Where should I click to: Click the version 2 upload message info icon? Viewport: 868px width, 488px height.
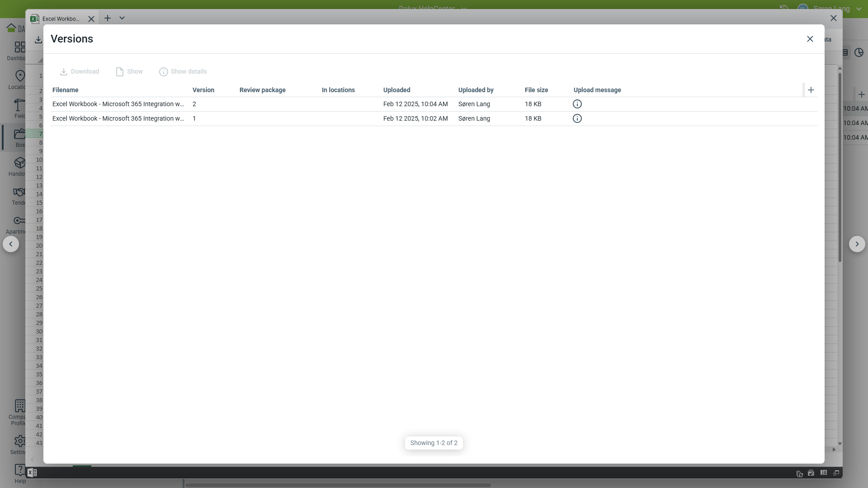pyautogui.click(x=577, y=104)
